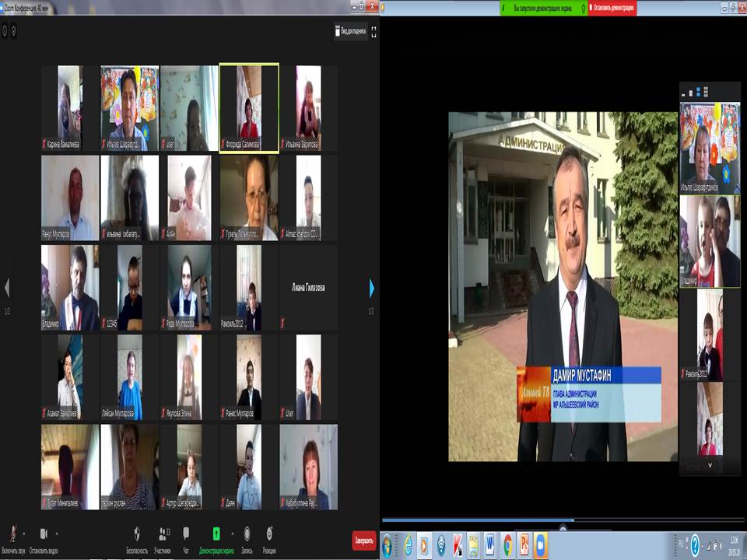Click Остановить демонстрацию button
Viewport: 747px width, 560px height.
point(612,7)
